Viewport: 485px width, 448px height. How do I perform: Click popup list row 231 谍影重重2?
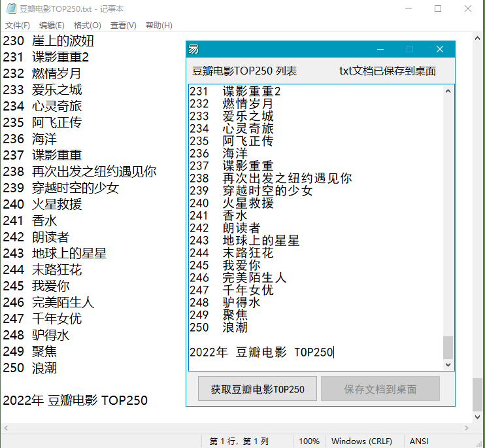(x=235, y=92)
